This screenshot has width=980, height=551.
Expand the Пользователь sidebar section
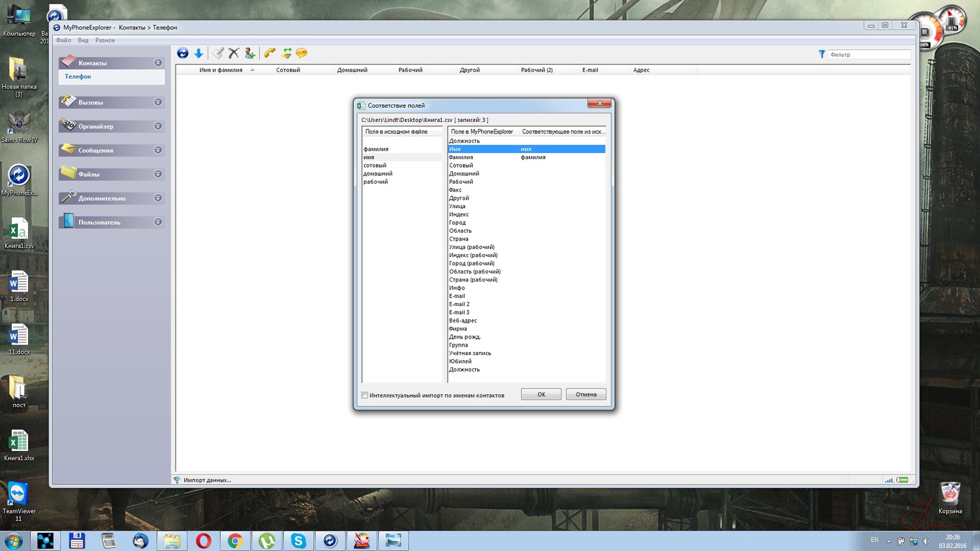point(158,222)
